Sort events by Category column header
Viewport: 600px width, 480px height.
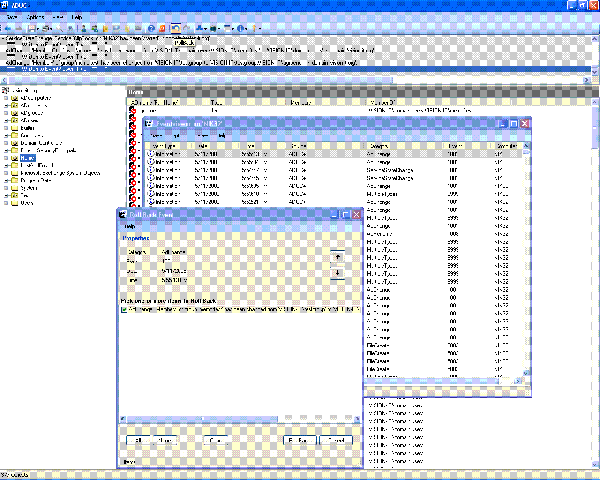pyautogui.click(x=380, y=147)
